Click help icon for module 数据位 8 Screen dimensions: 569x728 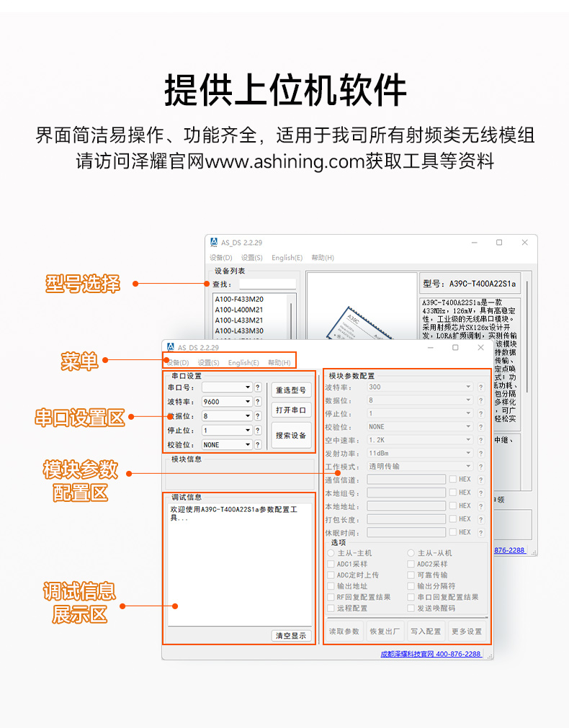point(480,400)
